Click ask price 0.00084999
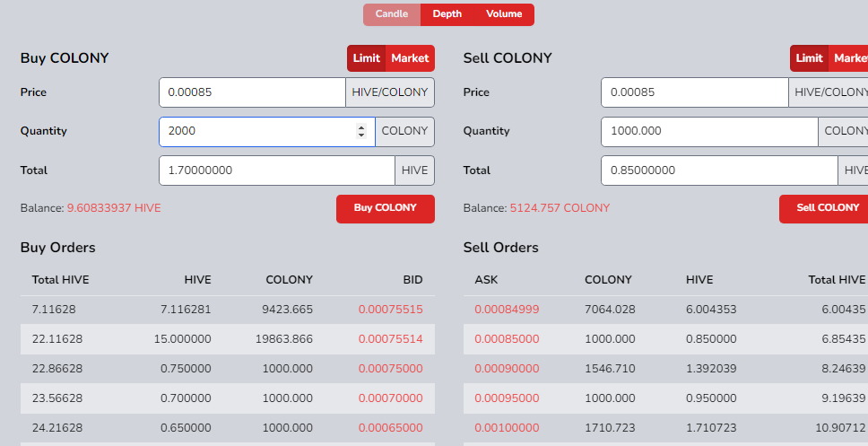This screenshot has height=446, width=868. (507, 310)
